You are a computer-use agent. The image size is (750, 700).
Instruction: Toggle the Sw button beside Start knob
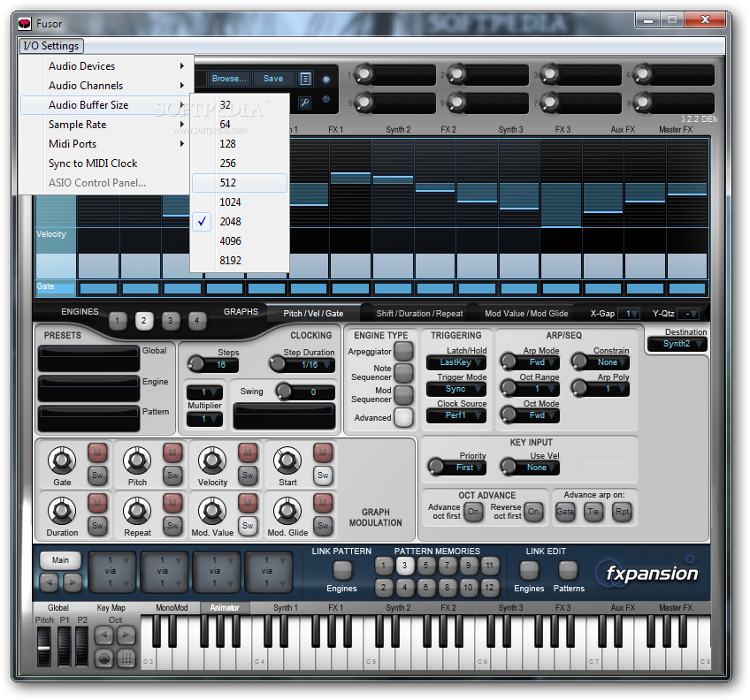pos(323,476)
